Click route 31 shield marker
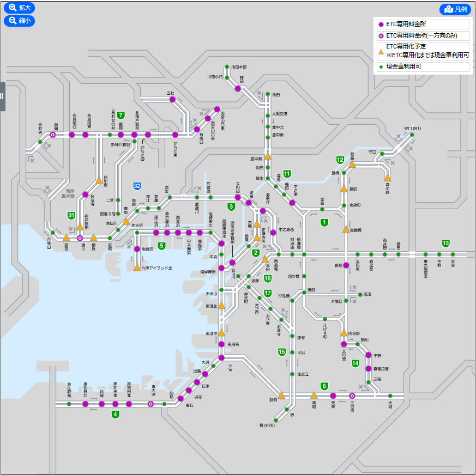 [71, 215]
